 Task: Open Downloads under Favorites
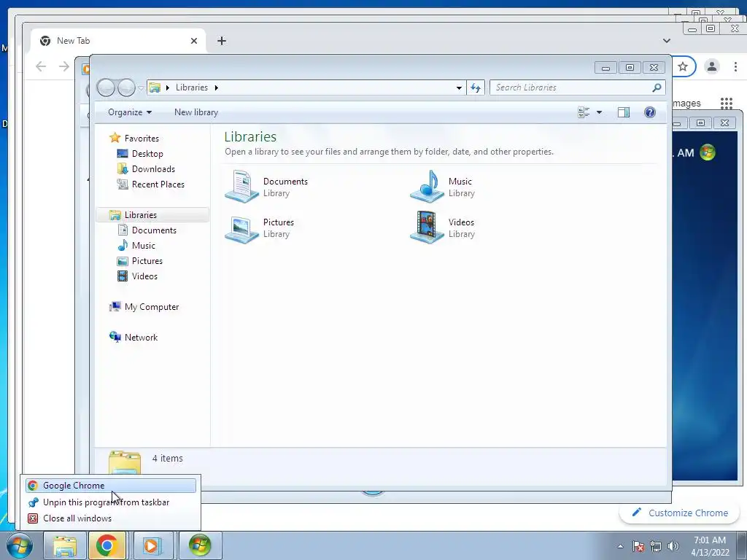(x=153, y=168)
